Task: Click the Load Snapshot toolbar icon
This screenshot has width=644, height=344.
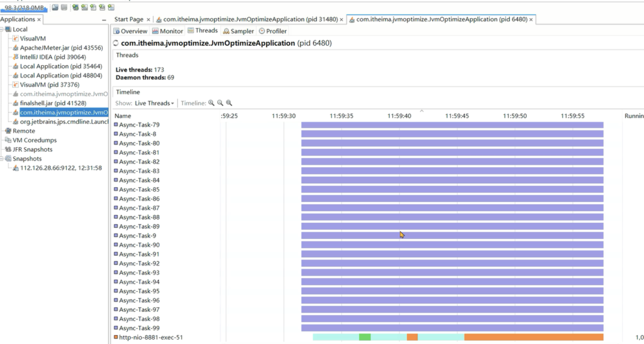Action: click(x=55, y=7)
